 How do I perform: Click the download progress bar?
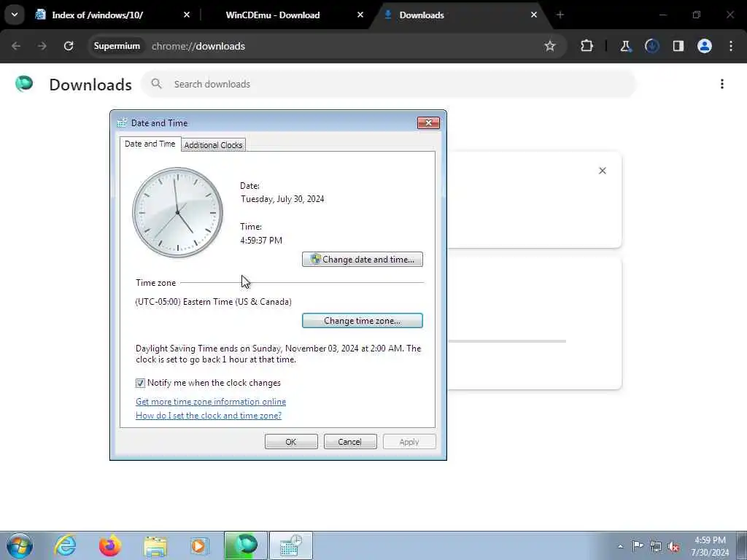tap(506, 341)
